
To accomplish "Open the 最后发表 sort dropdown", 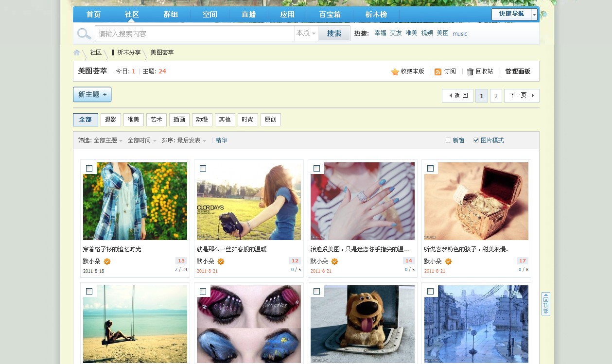I will tap(192, 140).
